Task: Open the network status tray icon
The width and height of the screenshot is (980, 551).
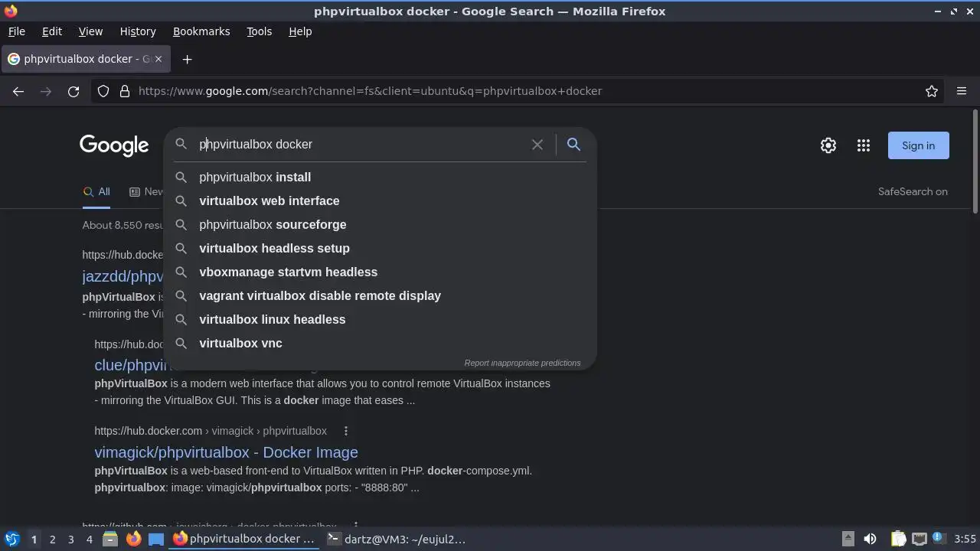Action: coord(919,539)
